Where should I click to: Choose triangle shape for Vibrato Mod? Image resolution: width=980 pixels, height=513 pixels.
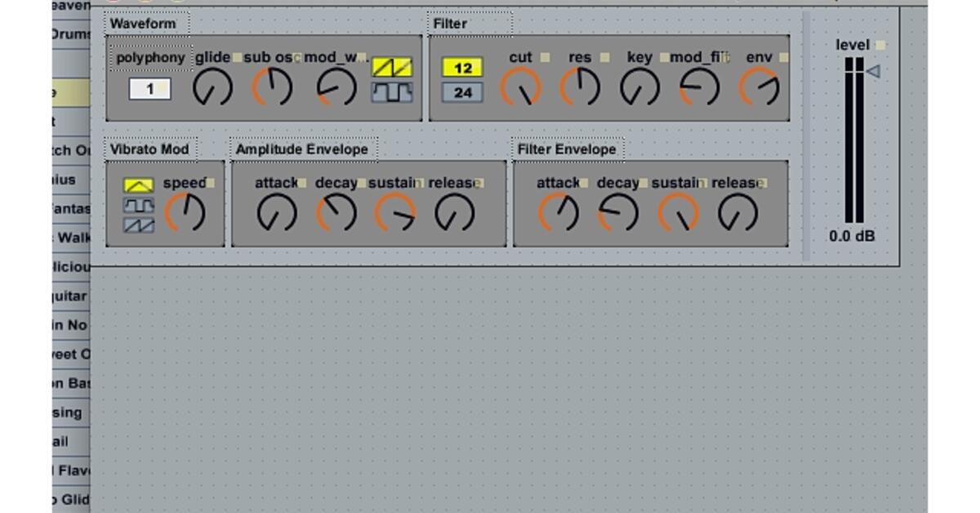(139, 186)
